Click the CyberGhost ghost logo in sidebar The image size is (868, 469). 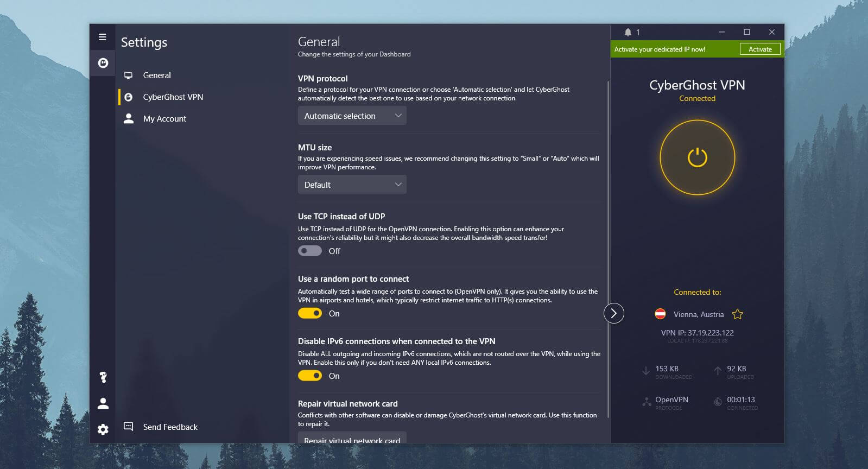103,63
